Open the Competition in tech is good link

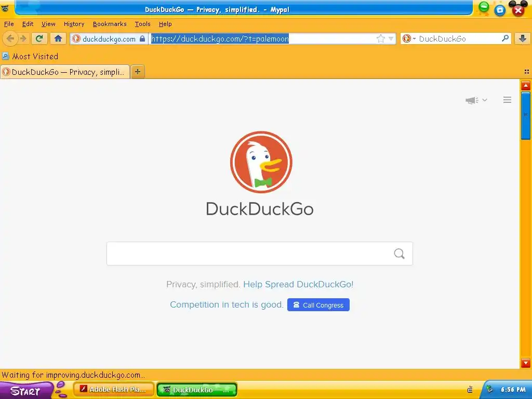227,304
